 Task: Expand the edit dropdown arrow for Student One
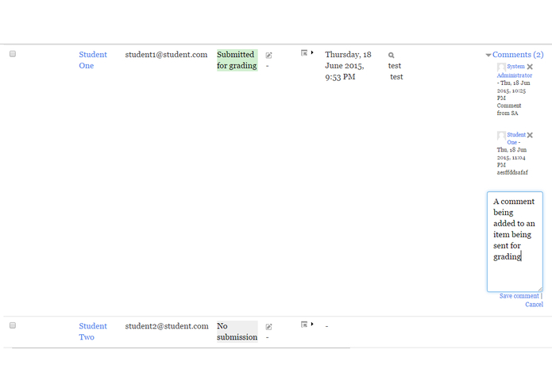312,52
